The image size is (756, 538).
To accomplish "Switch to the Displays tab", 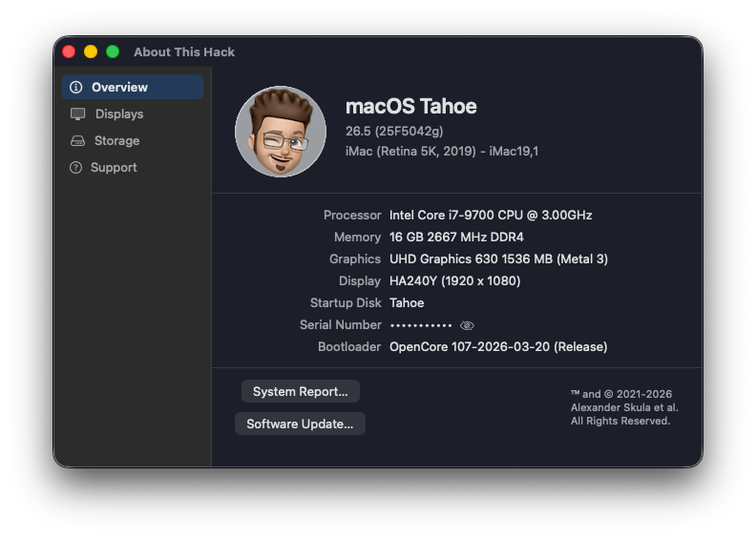I will (119, 114).
